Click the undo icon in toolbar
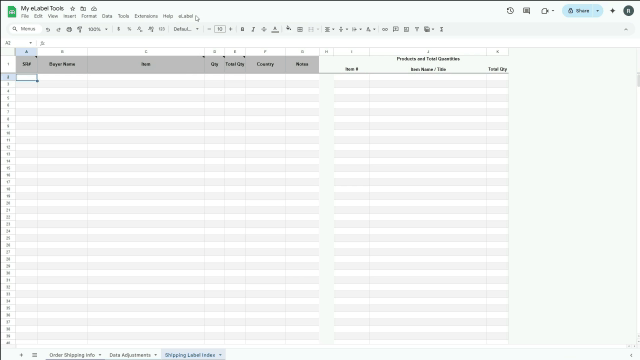 (x=48, y=29)
